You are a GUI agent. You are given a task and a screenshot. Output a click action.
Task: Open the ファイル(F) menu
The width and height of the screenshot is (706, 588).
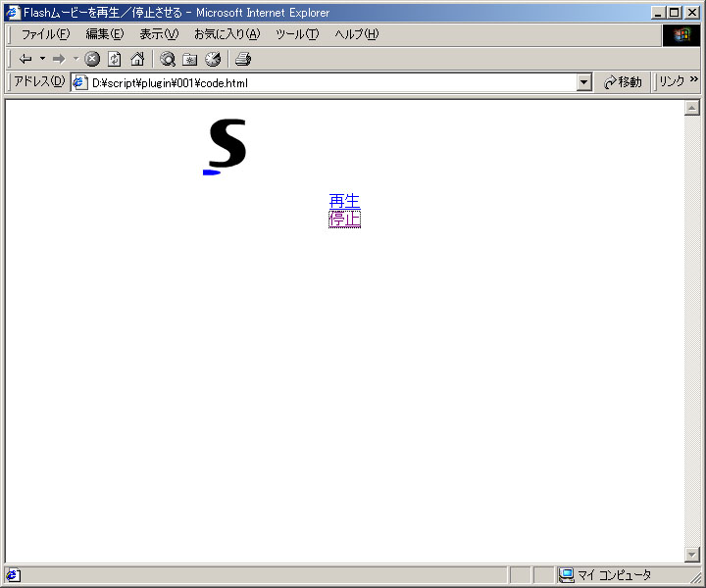[x=45, y=34]
